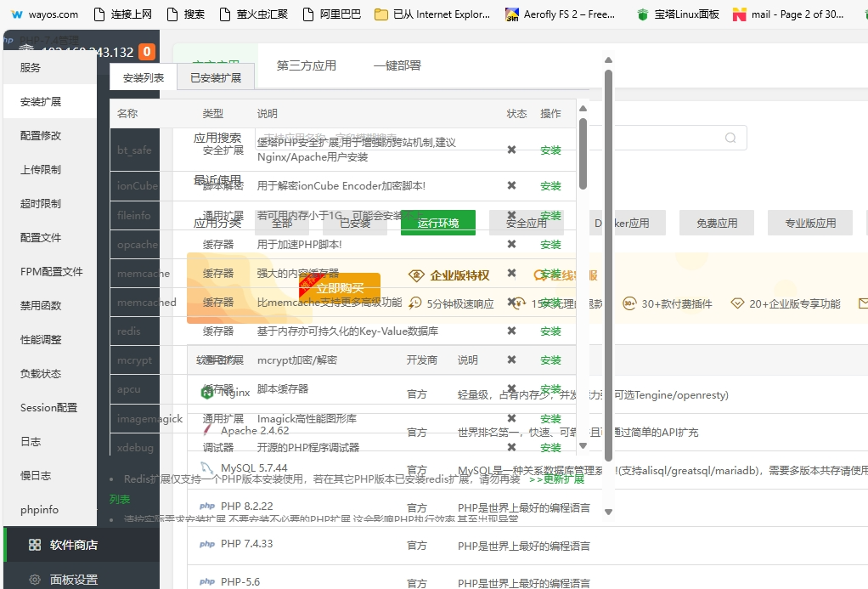
Task: Click the X status icon for xdebug
Action: (511, 447)
